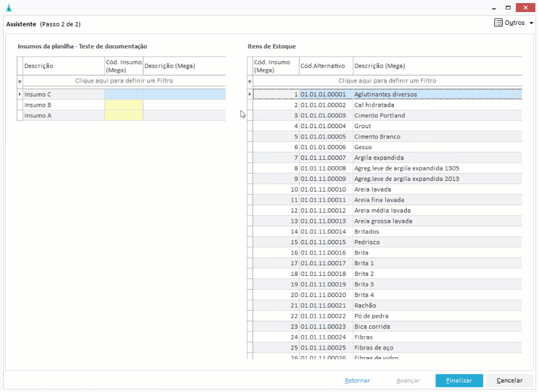Select the Areia média lavada row
The height and width of the screenshot is (392, 538).
(382, 211)
